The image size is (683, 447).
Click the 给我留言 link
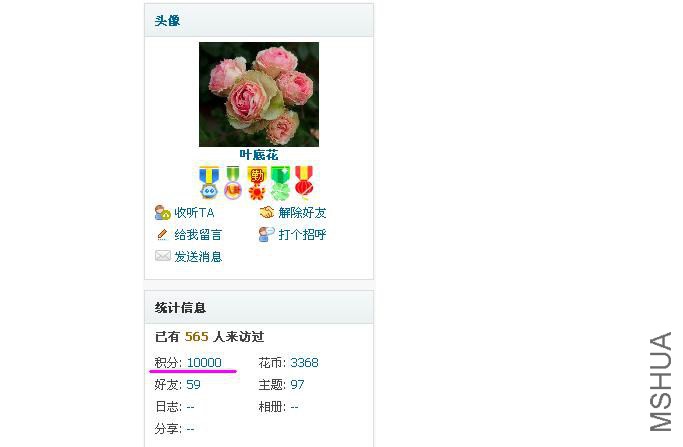click(198, 235)
